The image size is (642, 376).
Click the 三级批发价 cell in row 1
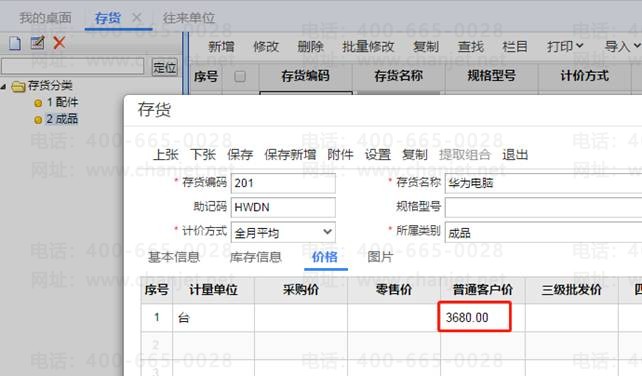tap(572, 317)
